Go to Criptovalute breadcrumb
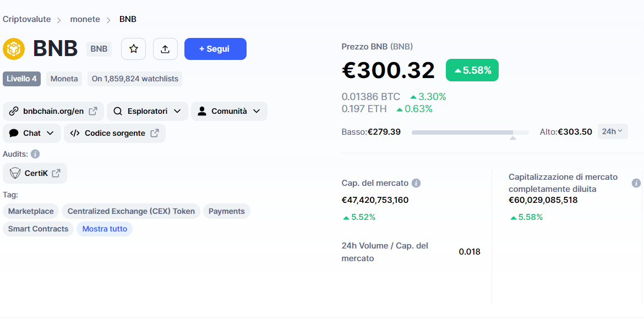Screen dimensions: 644x320 pos(27,19)
